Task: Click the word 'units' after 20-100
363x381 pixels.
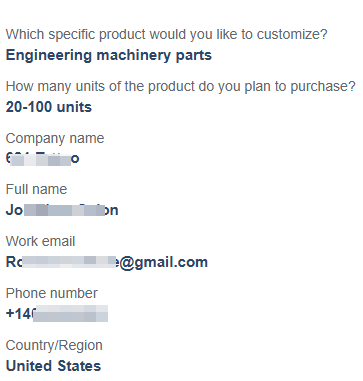Action: tap(74, 107)
